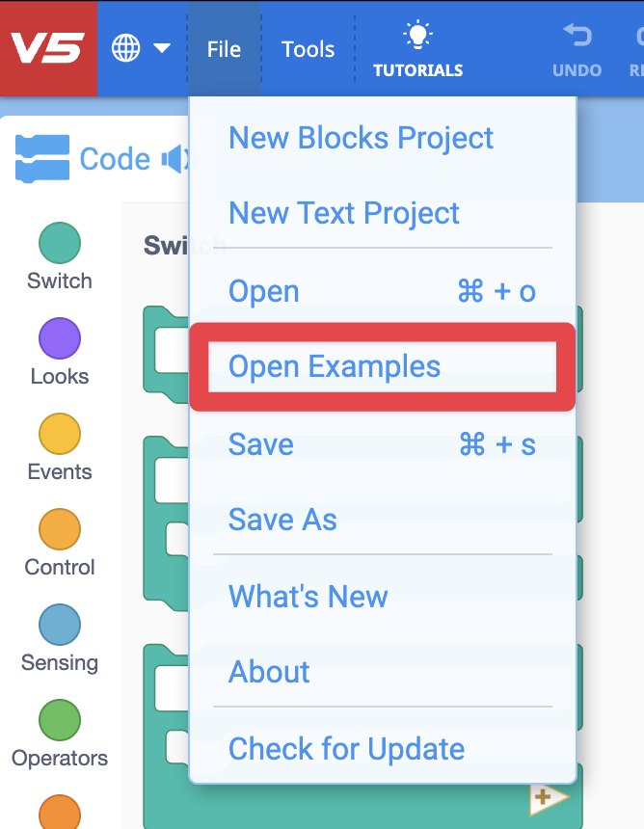644x829 pixels.
Task: Toggle the speaker icon beside Code
Action: click(171, 158)
